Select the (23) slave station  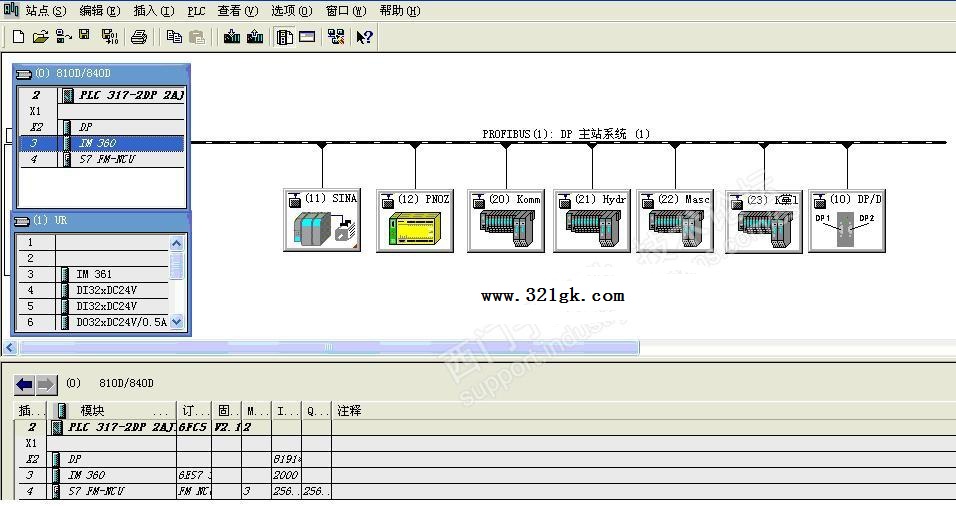(x=764, y=221)
